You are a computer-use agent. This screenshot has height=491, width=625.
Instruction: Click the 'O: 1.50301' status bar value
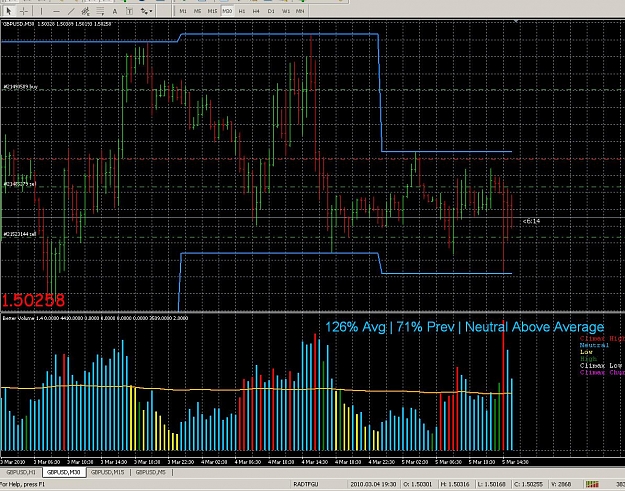click(x=417, y=484)
